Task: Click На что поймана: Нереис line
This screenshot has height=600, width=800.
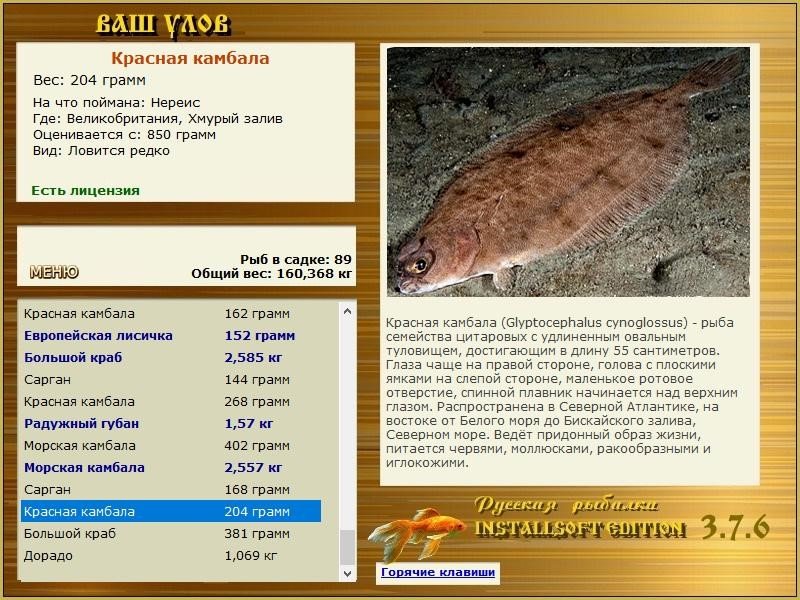Action: pos(116,102)
